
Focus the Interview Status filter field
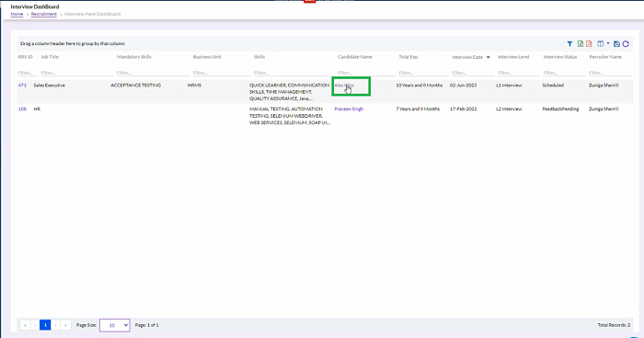click(x=564, y=73)
